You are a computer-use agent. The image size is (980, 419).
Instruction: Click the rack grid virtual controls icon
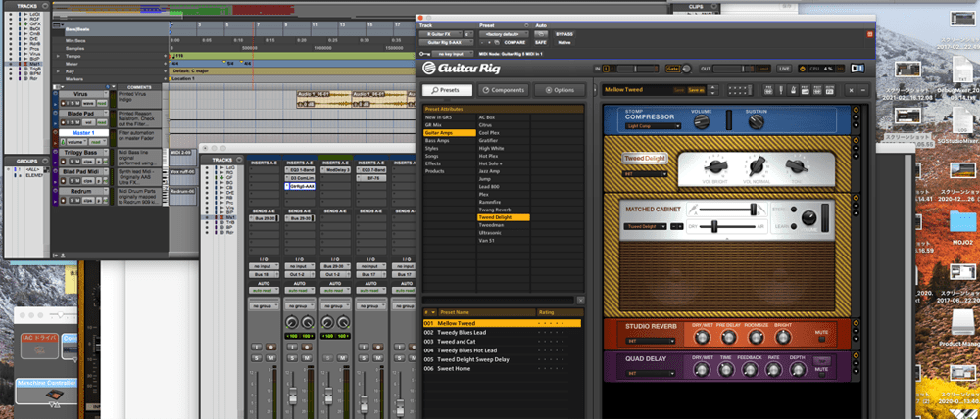739,90
